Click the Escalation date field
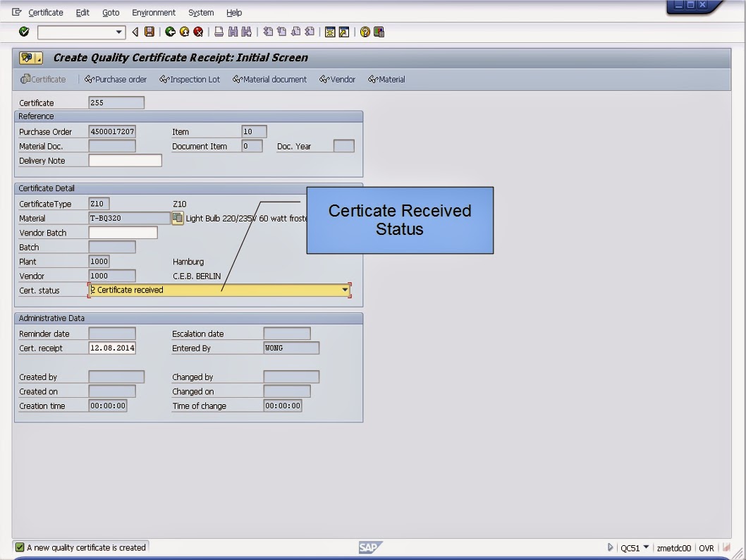The width and height of the screenshot is (746, 560). (287, 334)
